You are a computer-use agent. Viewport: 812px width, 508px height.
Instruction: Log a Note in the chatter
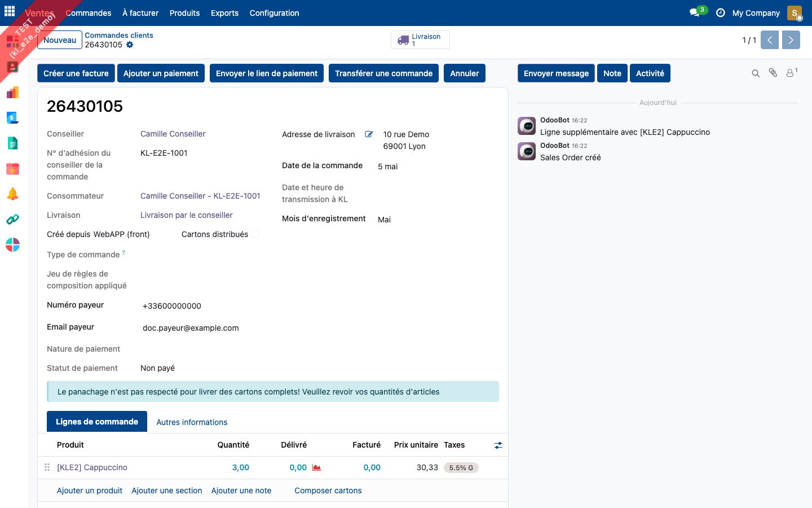point(612,73)
